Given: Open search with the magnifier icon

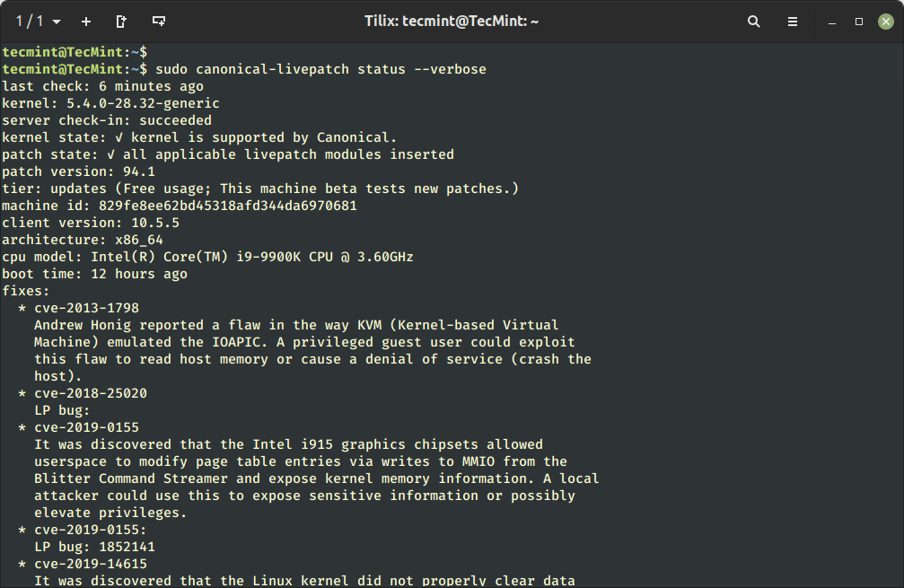Looking at the screenshot, I should pyautogui.click(x=753, y=21).
